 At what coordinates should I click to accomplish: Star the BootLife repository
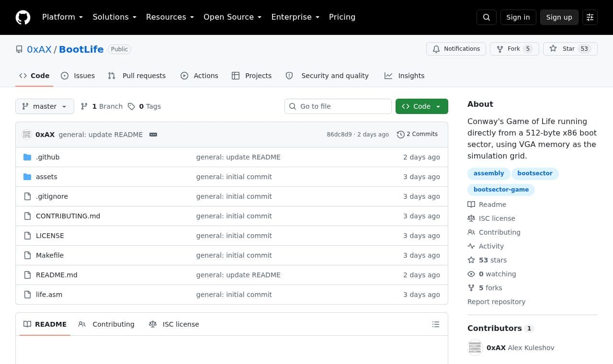570,49
